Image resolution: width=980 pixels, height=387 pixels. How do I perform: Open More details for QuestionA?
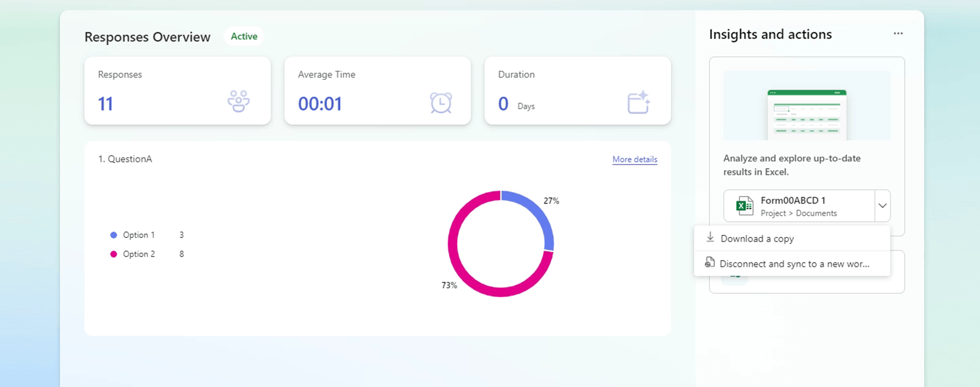click(635, 159)
